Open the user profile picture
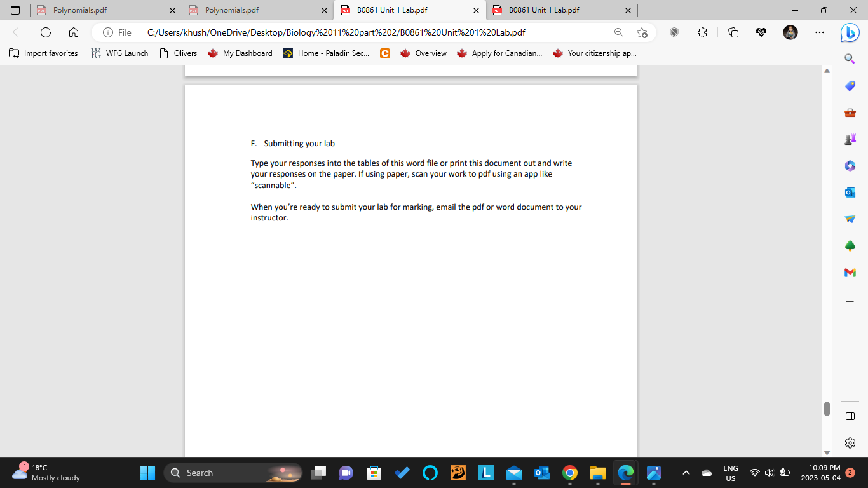The width and height of the screenshot is (868, 488). pos(790,32)
